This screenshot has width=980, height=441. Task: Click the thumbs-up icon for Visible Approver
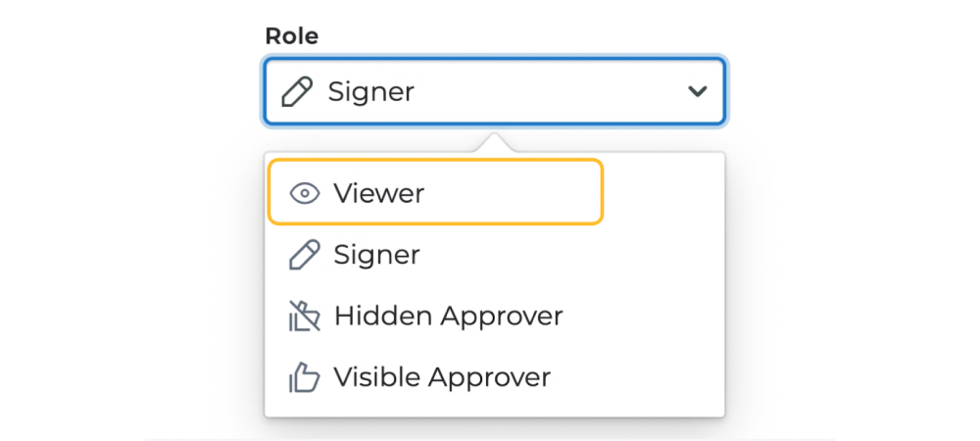pos(305,376)
